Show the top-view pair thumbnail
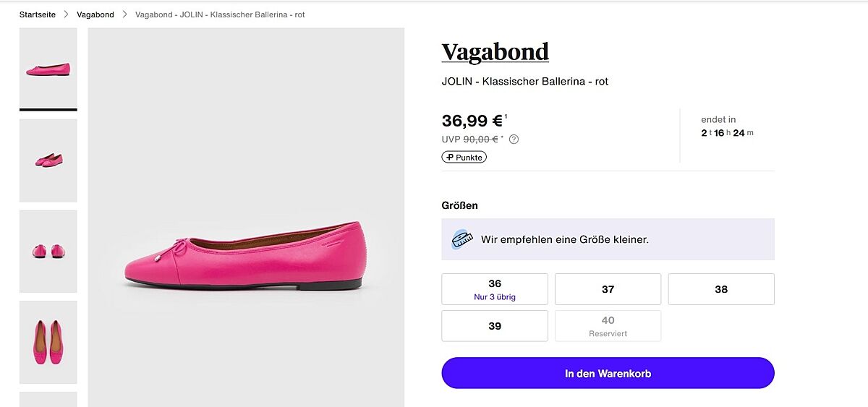 click(x=48, y=342)
